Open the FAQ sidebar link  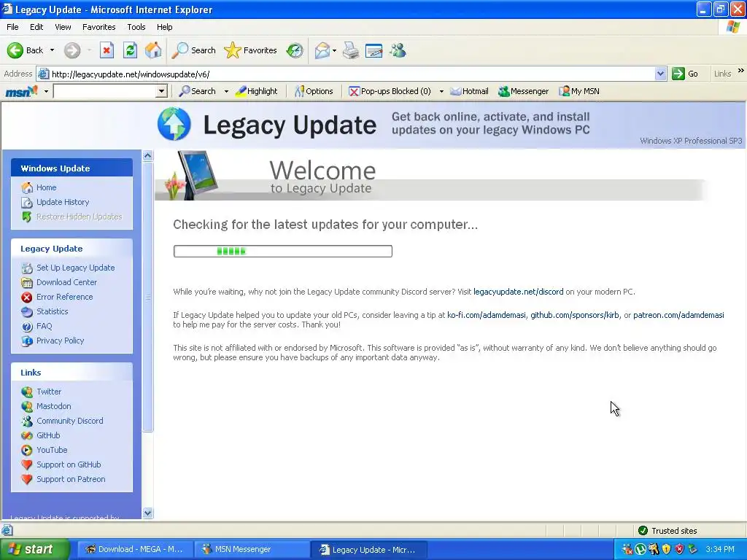[44, 326]
